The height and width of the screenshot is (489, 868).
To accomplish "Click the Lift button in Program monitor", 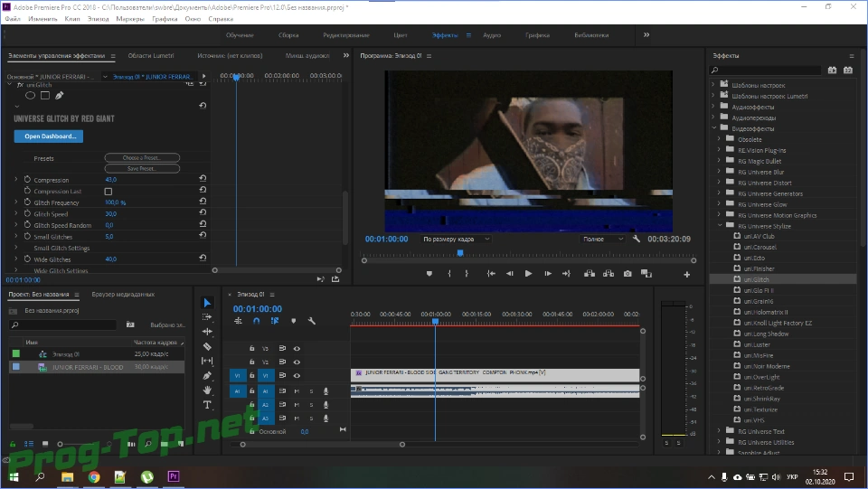I will click(x=590, y=273).
